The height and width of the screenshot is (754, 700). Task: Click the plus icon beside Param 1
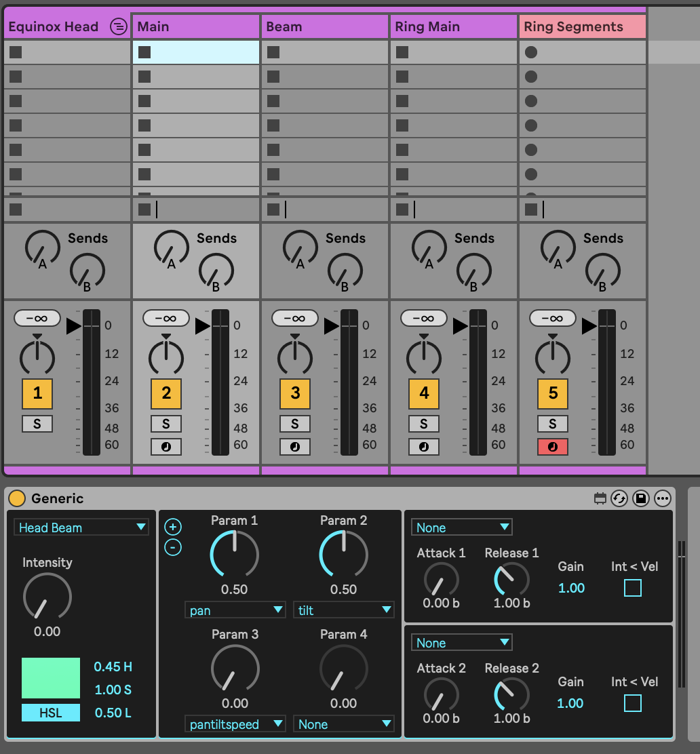point(173,527)
